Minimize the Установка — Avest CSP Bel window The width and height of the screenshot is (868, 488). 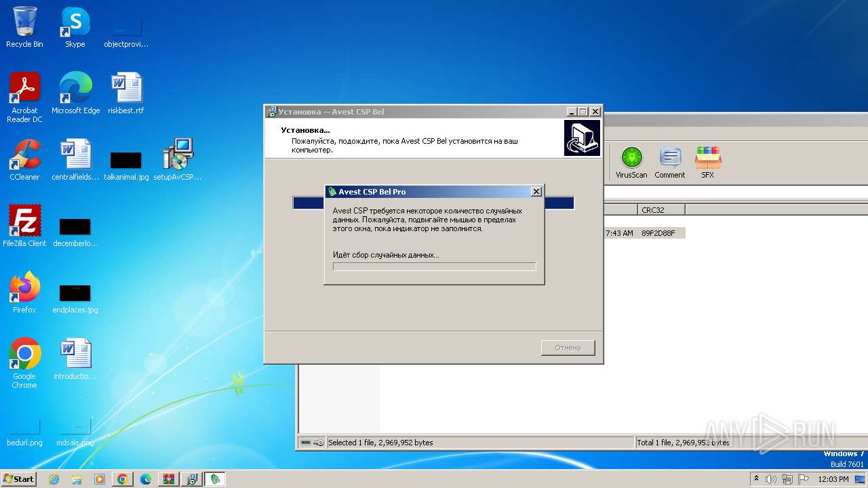click(x=572, y=112)
